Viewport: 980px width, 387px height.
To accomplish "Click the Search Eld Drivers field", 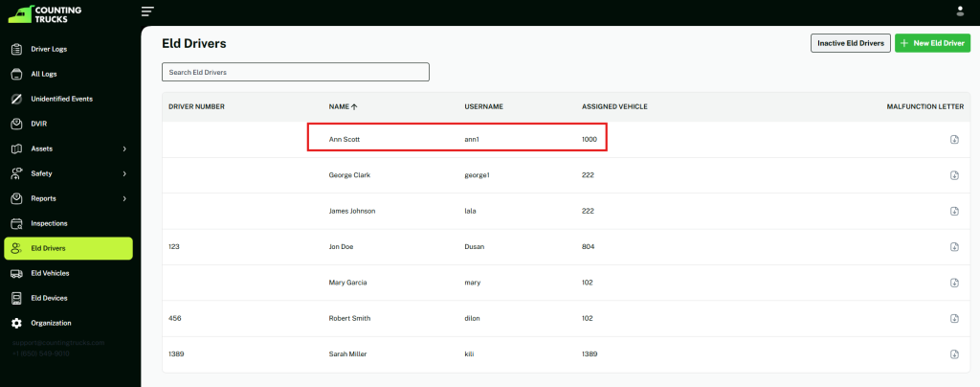I will click(296, 72).
